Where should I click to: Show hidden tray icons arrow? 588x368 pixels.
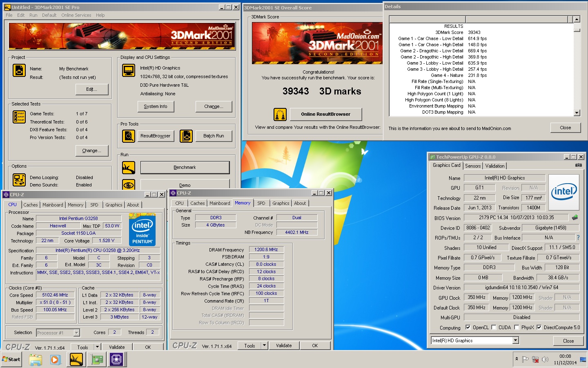[517, 359]
